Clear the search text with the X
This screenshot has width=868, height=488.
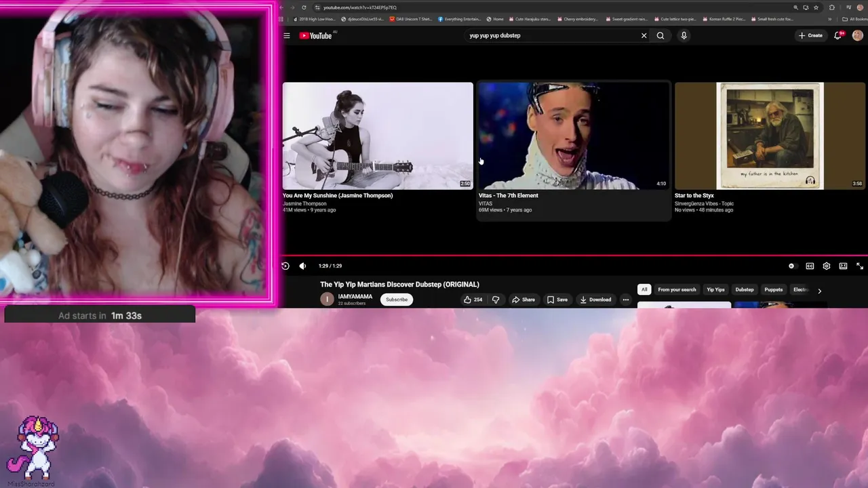(x=644, y=36)
